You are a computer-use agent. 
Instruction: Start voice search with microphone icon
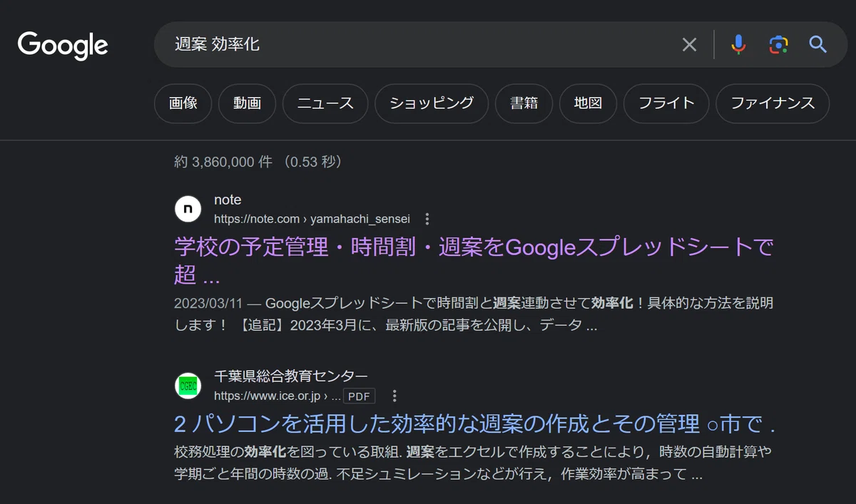pyautogui.click(x=738, y=45)
